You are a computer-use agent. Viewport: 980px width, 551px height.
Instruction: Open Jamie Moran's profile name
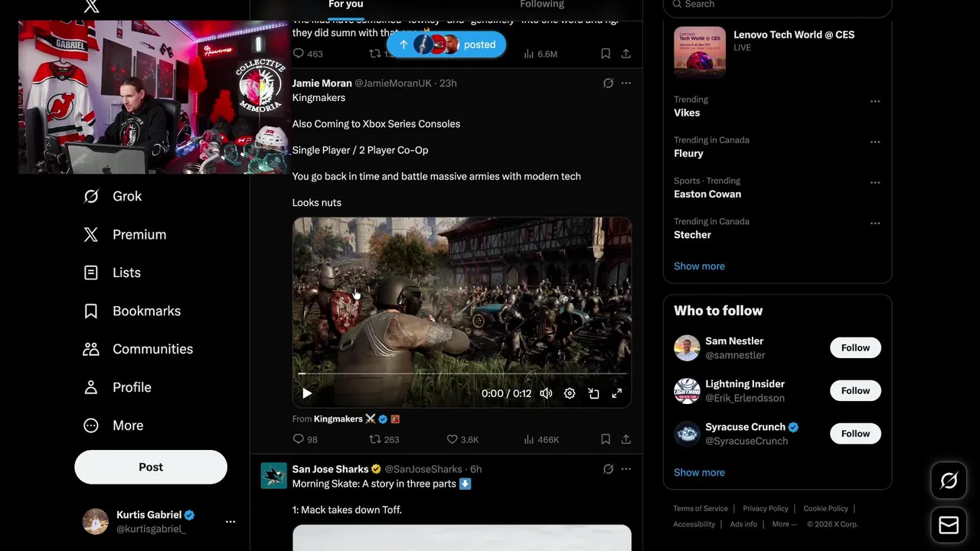click(x=322, y=83)
